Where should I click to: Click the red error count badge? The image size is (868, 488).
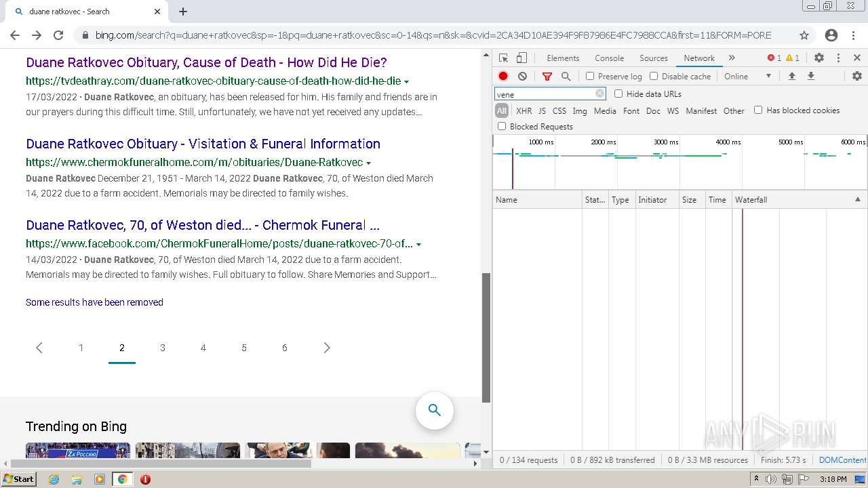click(x=774, y=58)
